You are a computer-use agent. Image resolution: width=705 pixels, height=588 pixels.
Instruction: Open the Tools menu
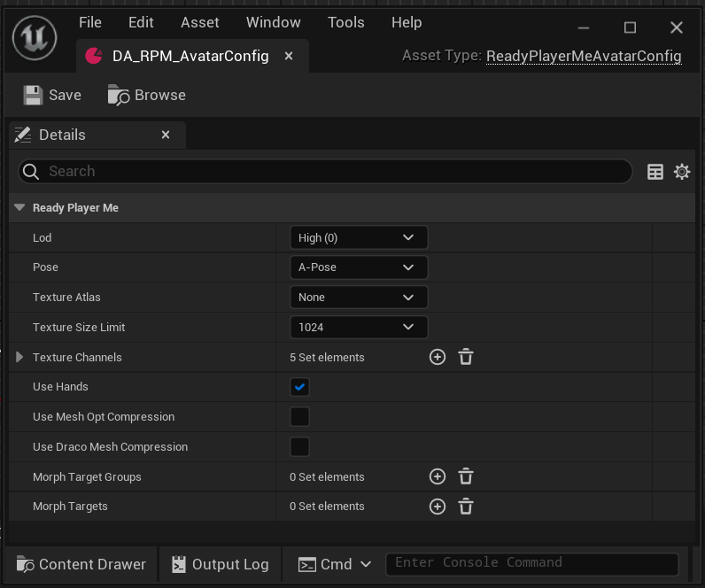[345, 22]
